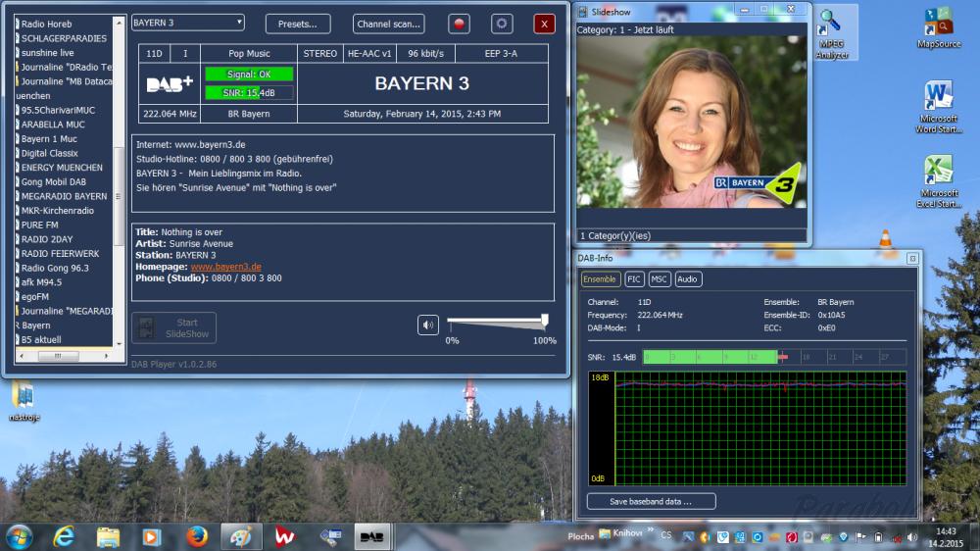Select Digital Classix station
980x551 pixels.
tap(50, 153)
